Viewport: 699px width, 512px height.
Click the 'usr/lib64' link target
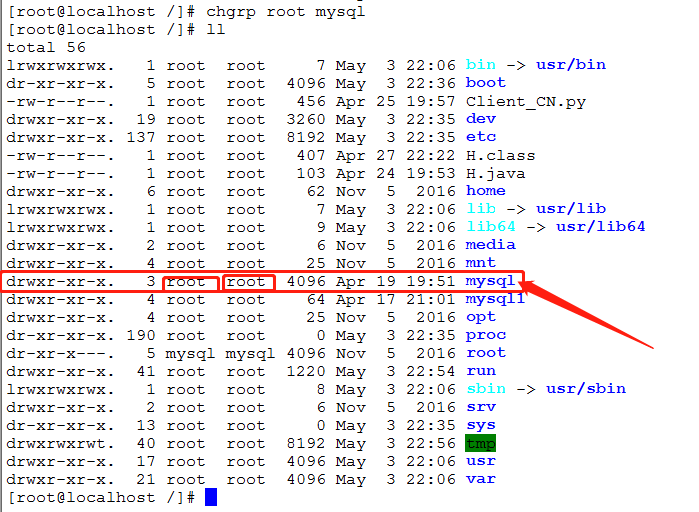(600, 227)
